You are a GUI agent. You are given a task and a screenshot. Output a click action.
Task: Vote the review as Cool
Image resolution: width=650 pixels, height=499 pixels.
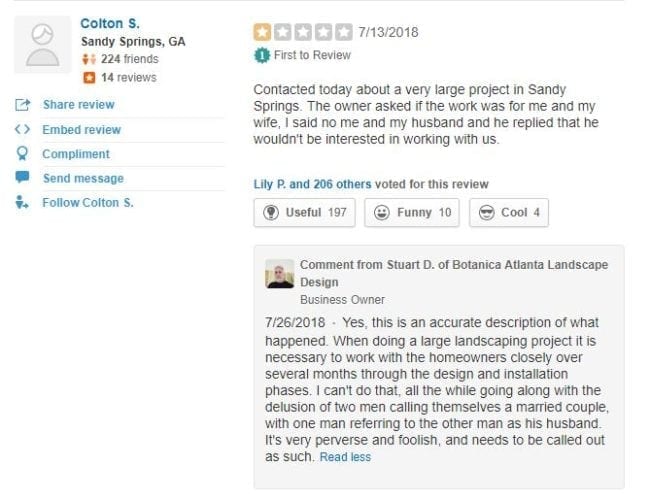click(x=510, y=212)
